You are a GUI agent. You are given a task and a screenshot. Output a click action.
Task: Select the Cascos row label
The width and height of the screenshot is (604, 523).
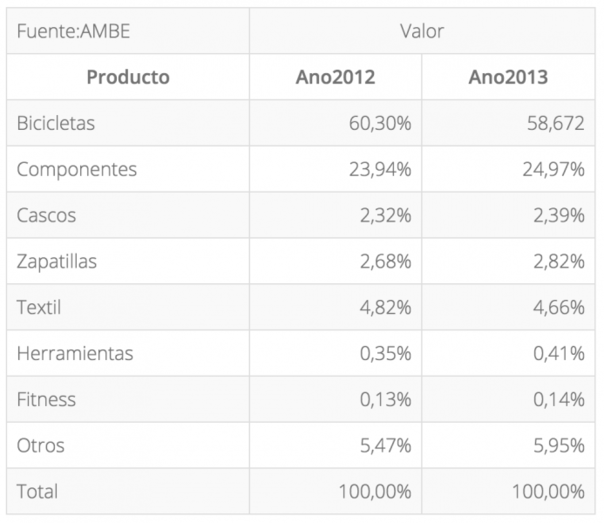pos(46,215)
